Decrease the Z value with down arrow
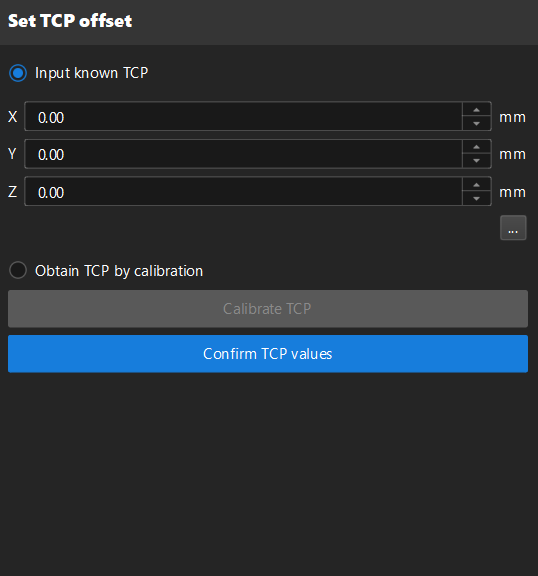The width and height of the screenshot is (538, 576). pos(476,198)
